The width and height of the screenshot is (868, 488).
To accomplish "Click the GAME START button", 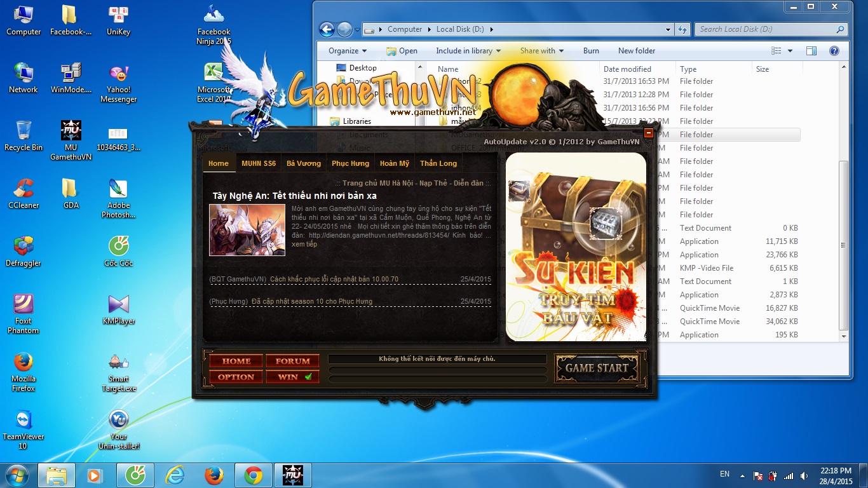I will [597, 368].
